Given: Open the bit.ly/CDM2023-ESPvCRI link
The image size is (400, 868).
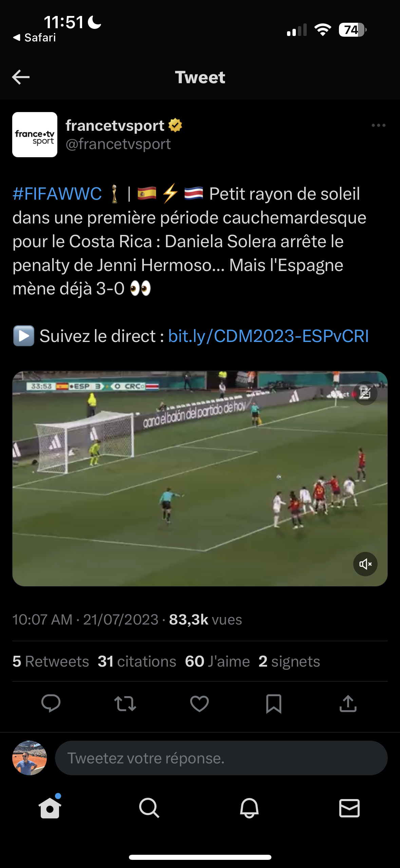Looking at the screenshot, I should tap(268, 336).
